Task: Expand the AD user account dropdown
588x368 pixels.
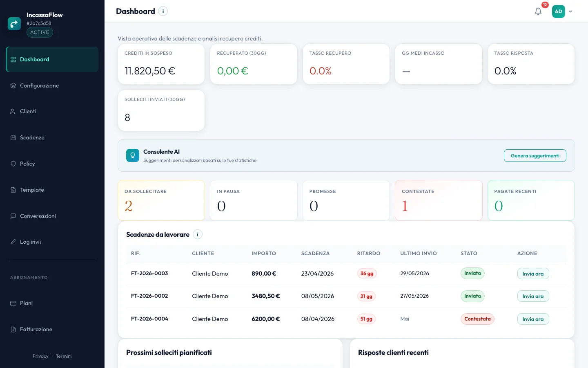Action: pyautogui.click(x=562, y=11)
